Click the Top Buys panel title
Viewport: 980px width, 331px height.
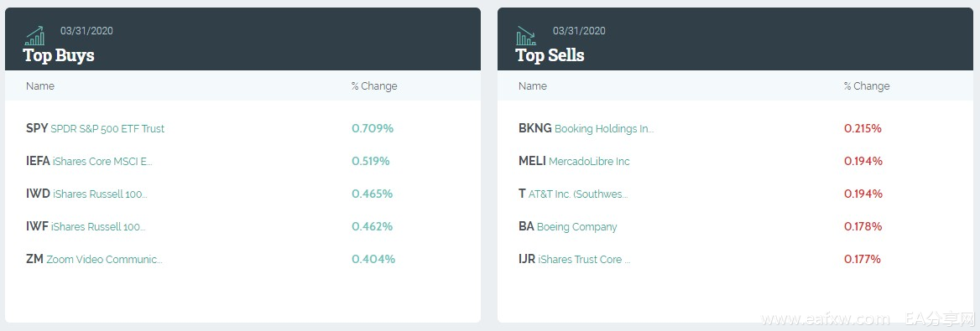click(x=59, y=55)
